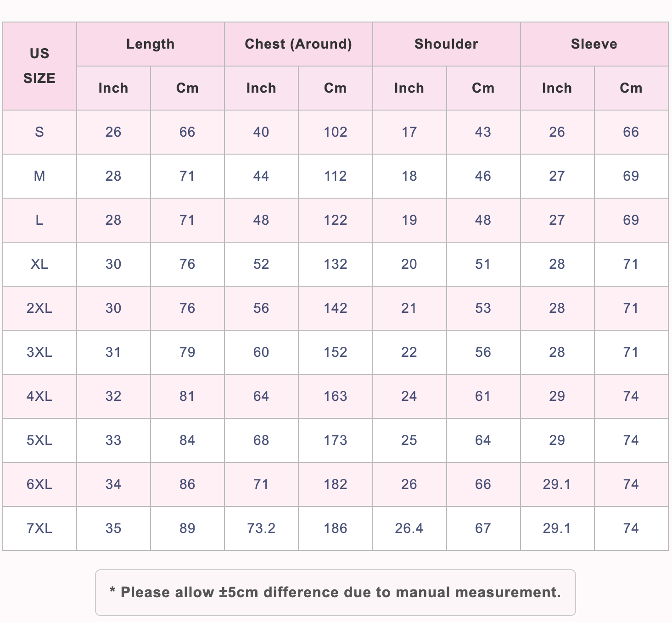This screenshot has height=622, width=672.
Task: Click the 26.4 shoulder inch value
Action: click(409, 528)
